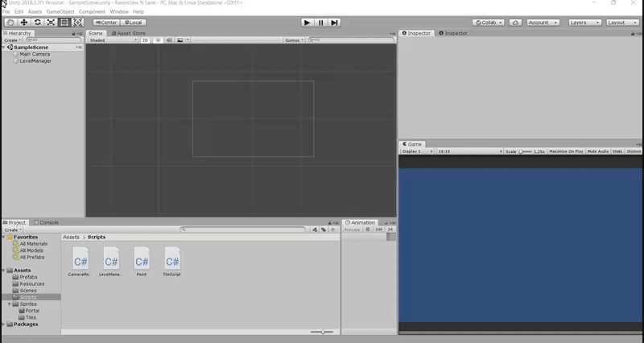The image size is (644, 343).
Task: Open the Layers dropdown
Action: 585,23
